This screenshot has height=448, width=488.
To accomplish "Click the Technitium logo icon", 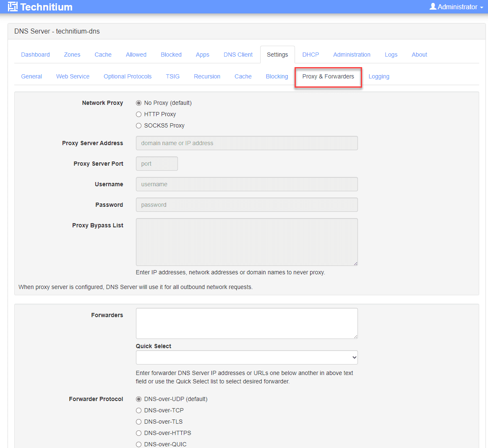I will click(x=13, y=7).
